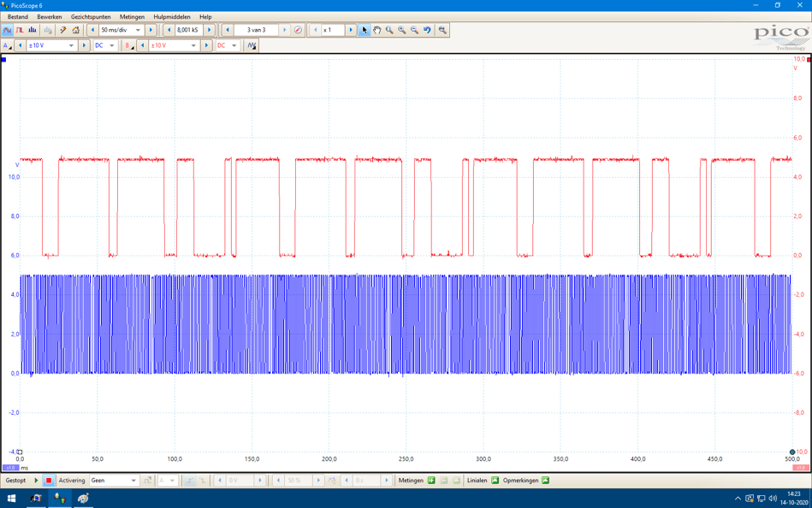Select Spectrum mode icon
This screenshot has height=508, width=812.
click(x=33, y=30)
